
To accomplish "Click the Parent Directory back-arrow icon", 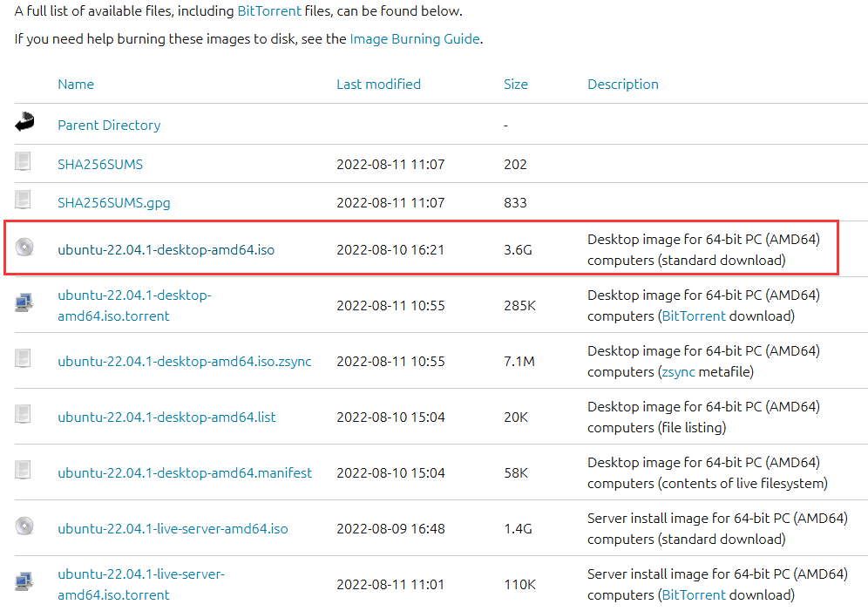I will point(24,122).
